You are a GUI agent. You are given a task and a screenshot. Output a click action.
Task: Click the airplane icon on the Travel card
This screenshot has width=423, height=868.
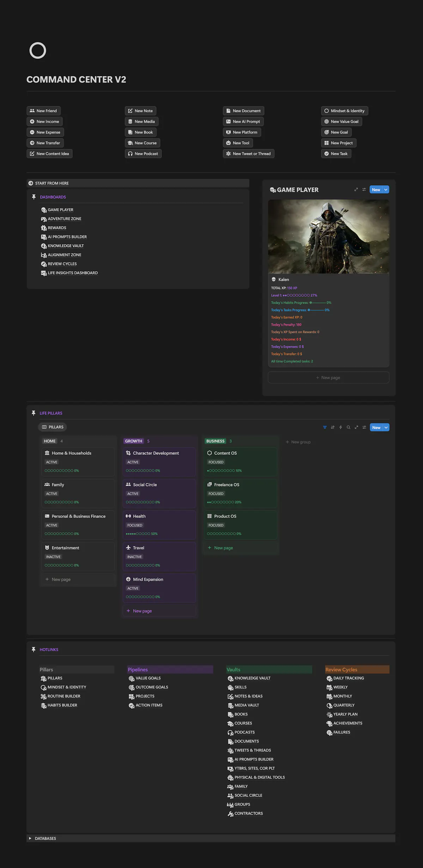[128, 548]
